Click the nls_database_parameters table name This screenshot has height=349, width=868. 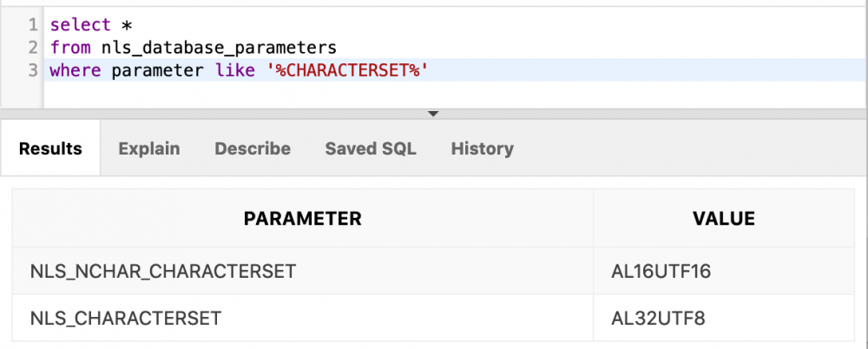click(x=223, y=47)
